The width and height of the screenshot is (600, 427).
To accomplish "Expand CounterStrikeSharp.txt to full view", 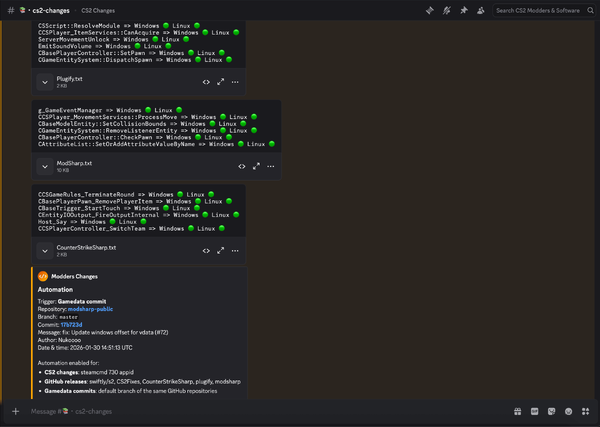I will 220,251.
